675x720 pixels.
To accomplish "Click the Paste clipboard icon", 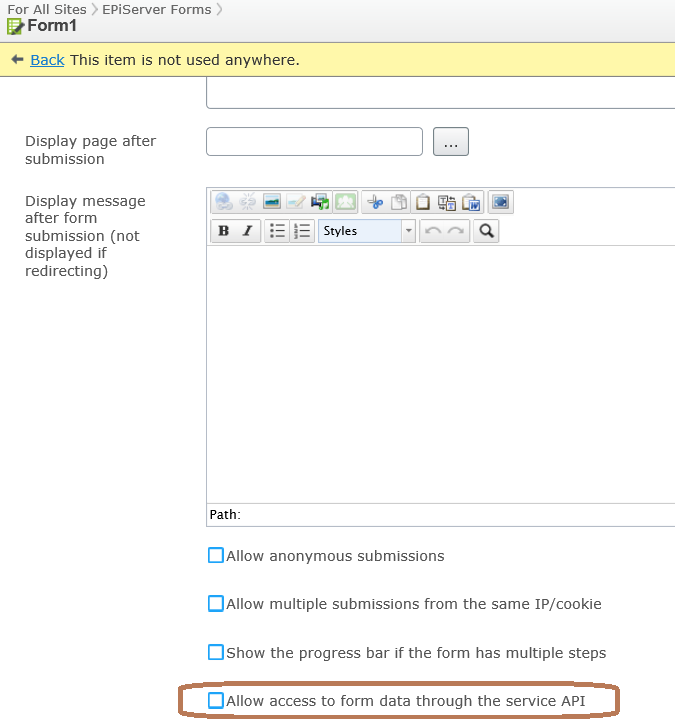I will pos(422,202).
